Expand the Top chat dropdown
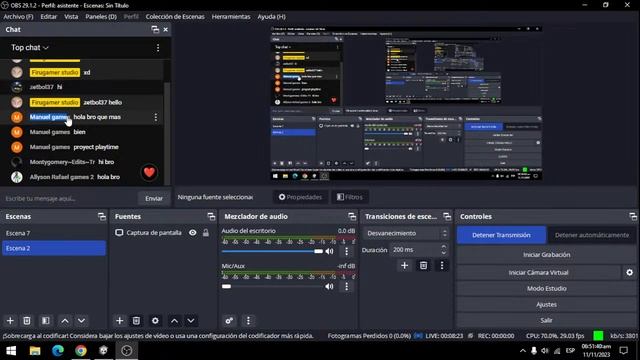Viewport: 640px width, 360px height. 30,48
